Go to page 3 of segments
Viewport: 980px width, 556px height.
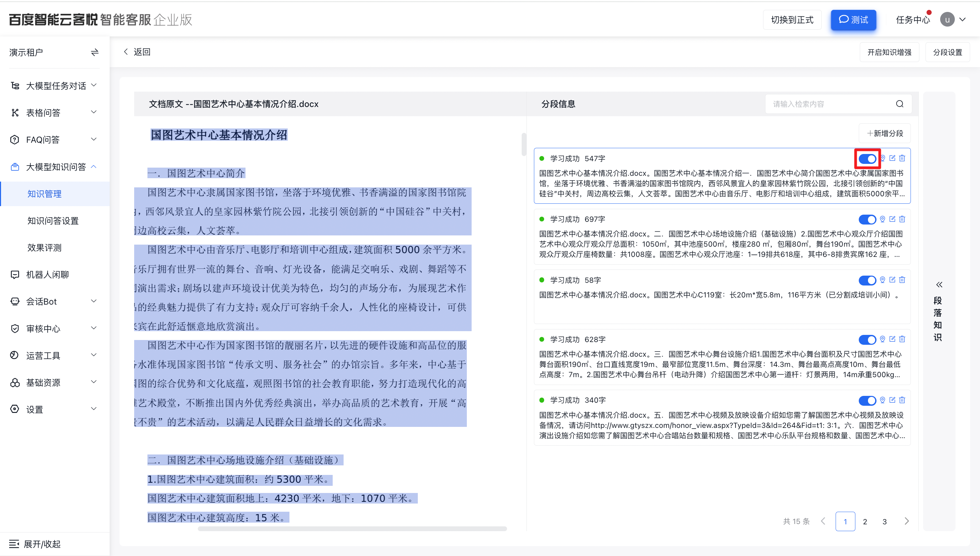coord(885,522)
